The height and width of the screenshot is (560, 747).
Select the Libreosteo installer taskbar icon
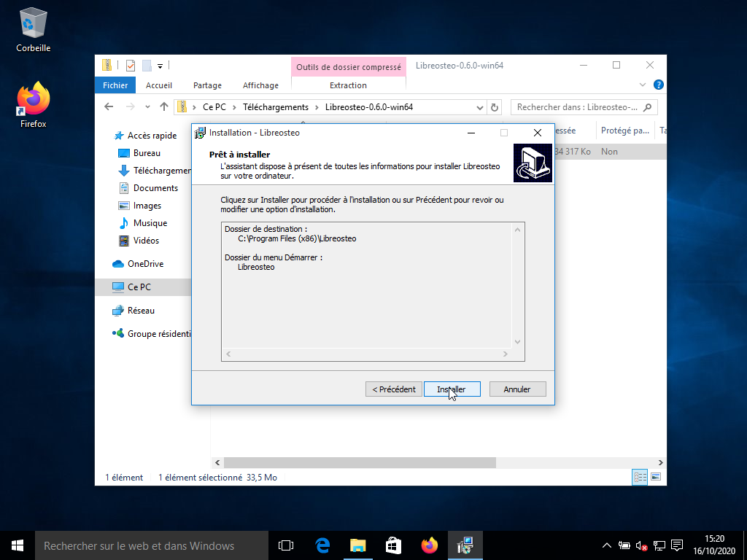pyautogui.click(x=465, y=545)
